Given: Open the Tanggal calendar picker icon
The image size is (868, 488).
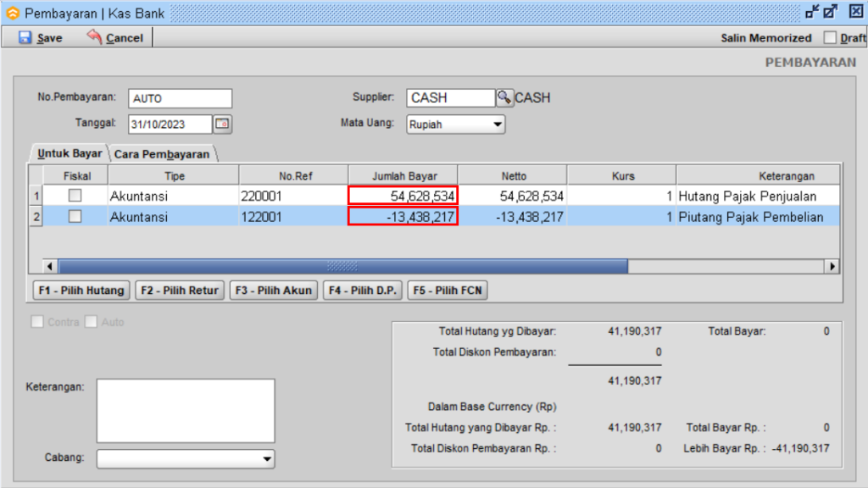Looking at the screenshot, I should (x=222, y=124).
